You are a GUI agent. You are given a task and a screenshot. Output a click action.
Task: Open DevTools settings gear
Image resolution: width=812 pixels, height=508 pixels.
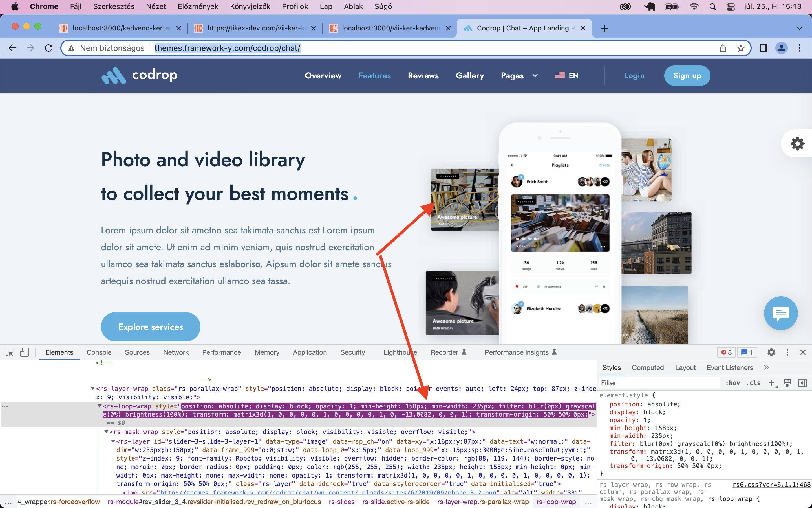[771, 352]
